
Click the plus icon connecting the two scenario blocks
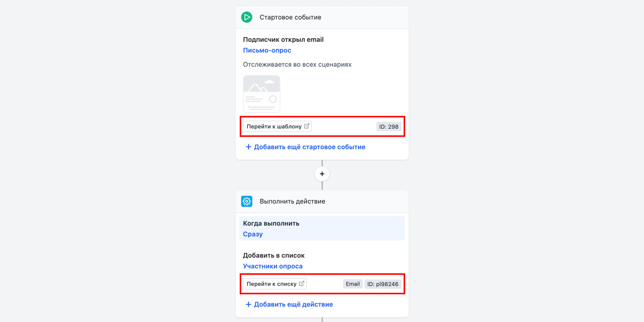322,174
